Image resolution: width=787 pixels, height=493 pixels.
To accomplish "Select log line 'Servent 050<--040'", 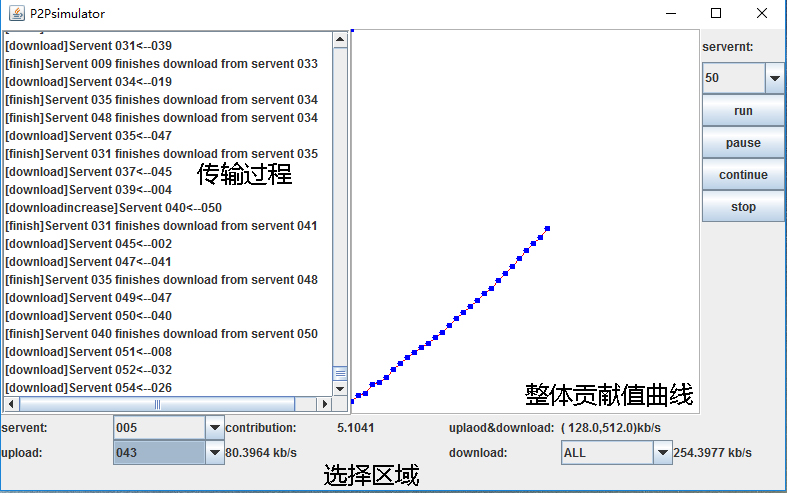I will (x=88, y=316).
